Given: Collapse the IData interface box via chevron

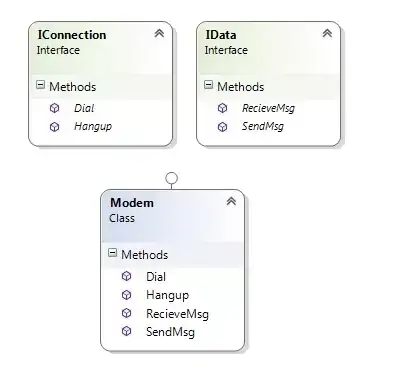Looking at the screenshot, I should 327,33.
